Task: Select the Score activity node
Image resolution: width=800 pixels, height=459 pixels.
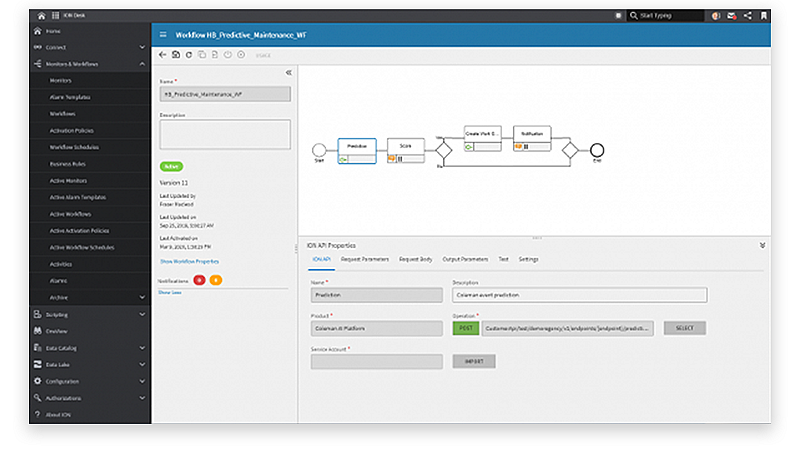Action: (406, 151)
